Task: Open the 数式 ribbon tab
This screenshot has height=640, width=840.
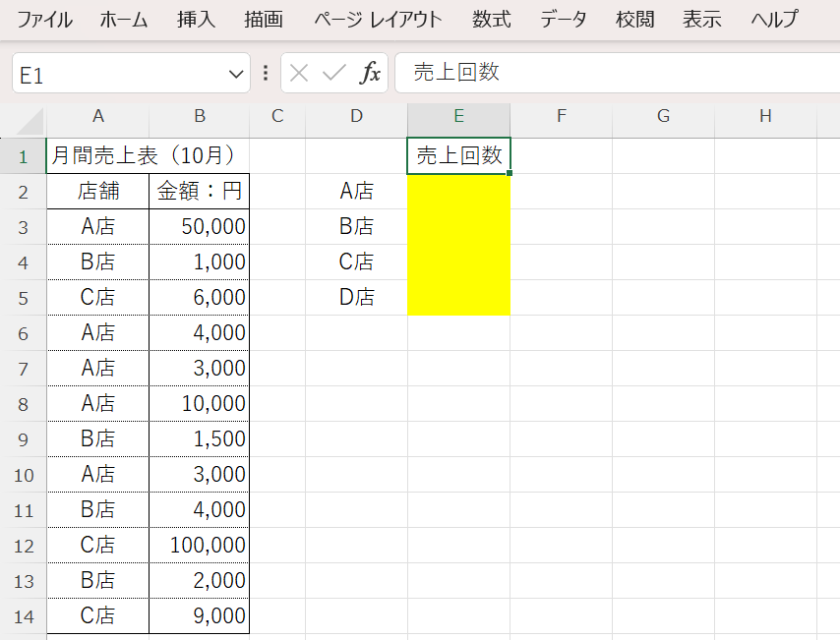Action: pos(492,20)
